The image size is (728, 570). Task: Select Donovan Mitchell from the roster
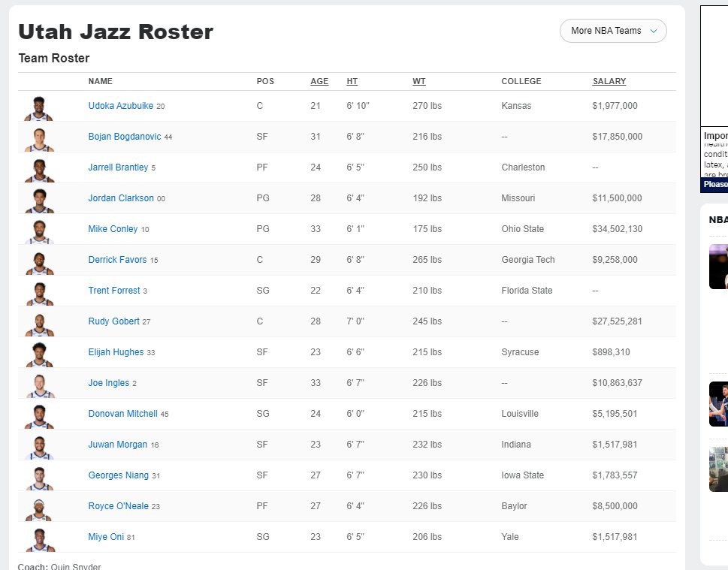point(122,413)
